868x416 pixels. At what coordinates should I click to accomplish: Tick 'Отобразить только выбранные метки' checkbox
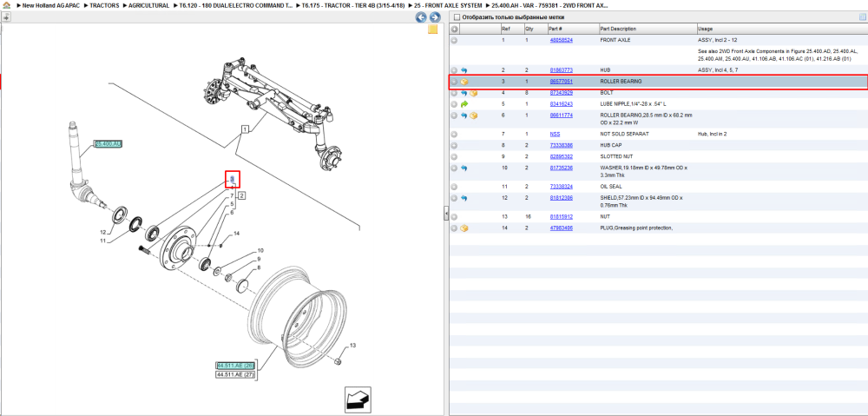pyautogui.click(x=457, y=17)
